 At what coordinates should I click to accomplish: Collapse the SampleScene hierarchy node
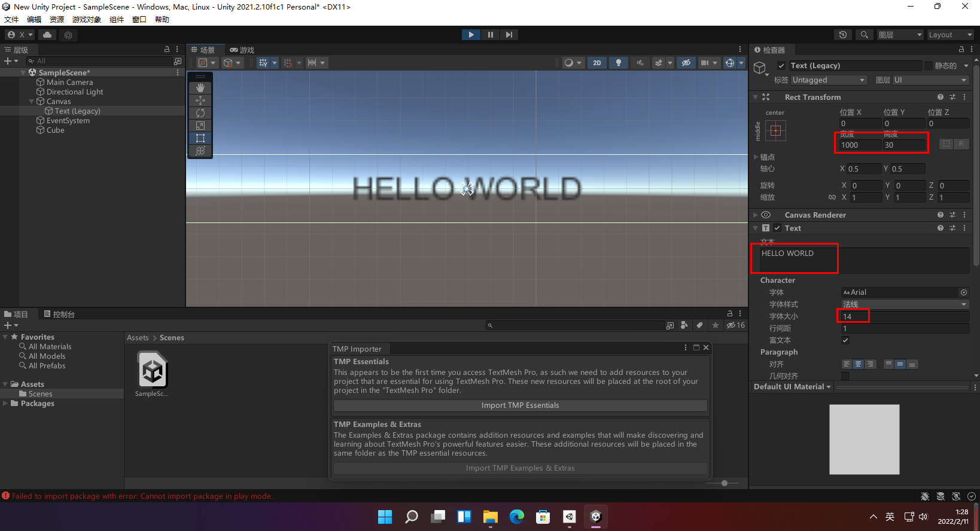click(x=23, y=72)
